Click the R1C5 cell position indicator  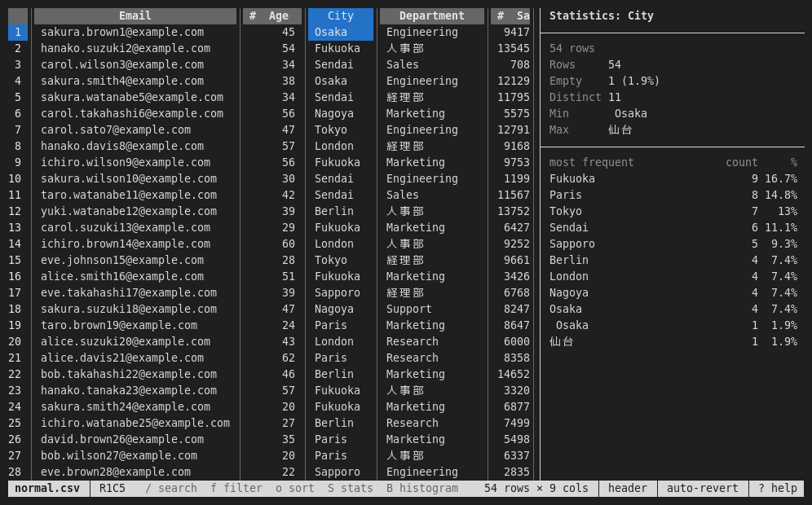tap(113, 489)
